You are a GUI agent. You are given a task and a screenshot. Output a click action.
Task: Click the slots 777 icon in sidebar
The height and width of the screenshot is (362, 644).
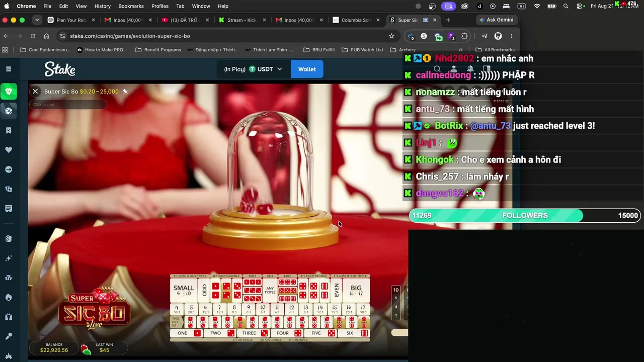tap(9, 278)
